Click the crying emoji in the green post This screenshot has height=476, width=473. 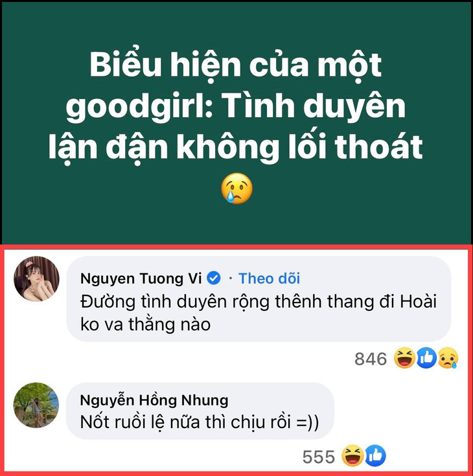pos(236,188)
